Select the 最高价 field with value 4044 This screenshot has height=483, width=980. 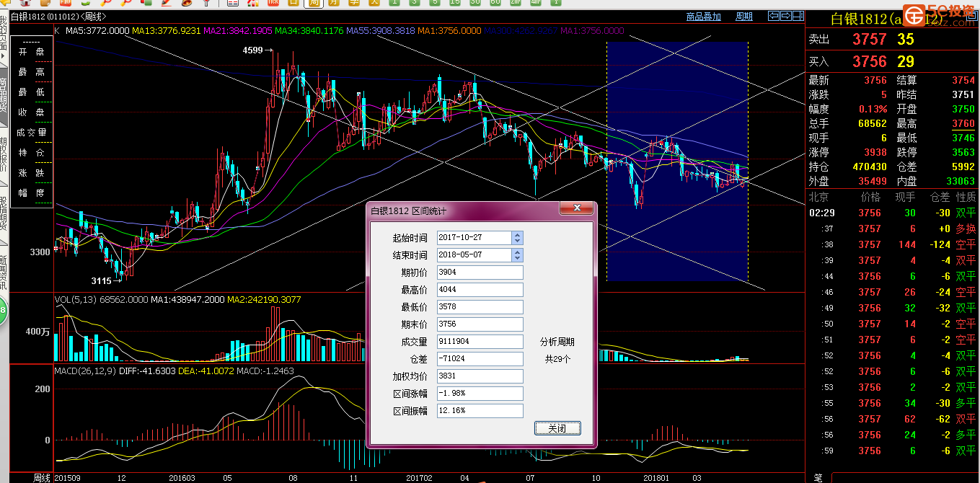480,289
